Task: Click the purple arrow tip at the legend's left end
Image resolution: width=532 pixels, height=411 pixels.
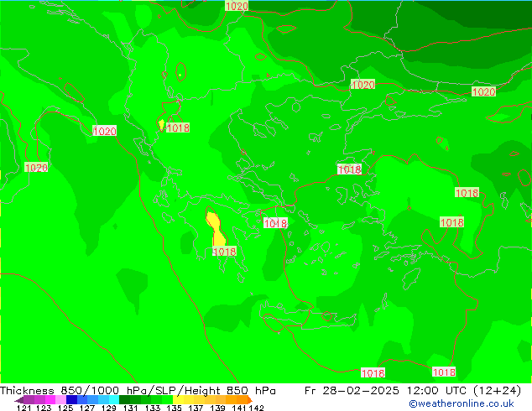Action: point(19,400)
